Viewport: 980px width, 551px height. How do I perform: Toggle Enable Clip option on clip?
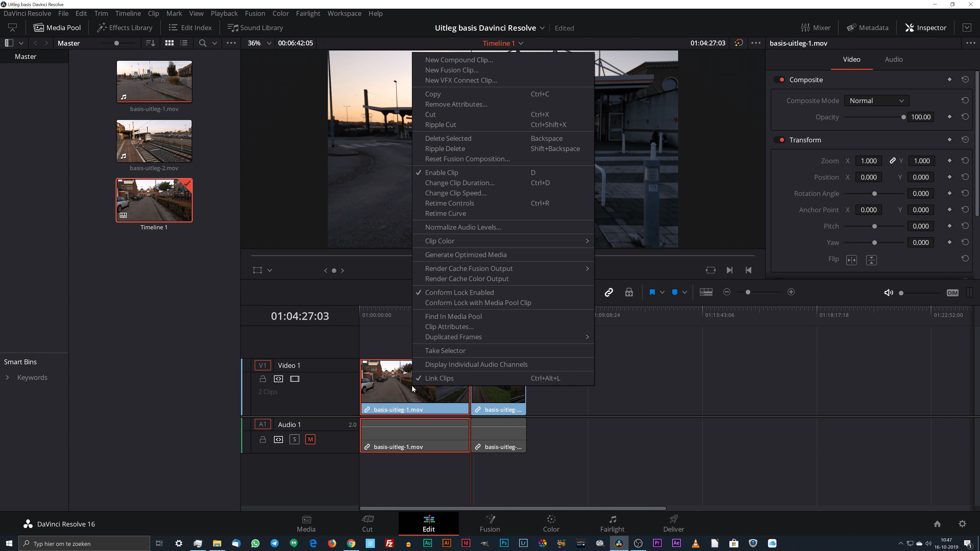[x=442, y=172]
